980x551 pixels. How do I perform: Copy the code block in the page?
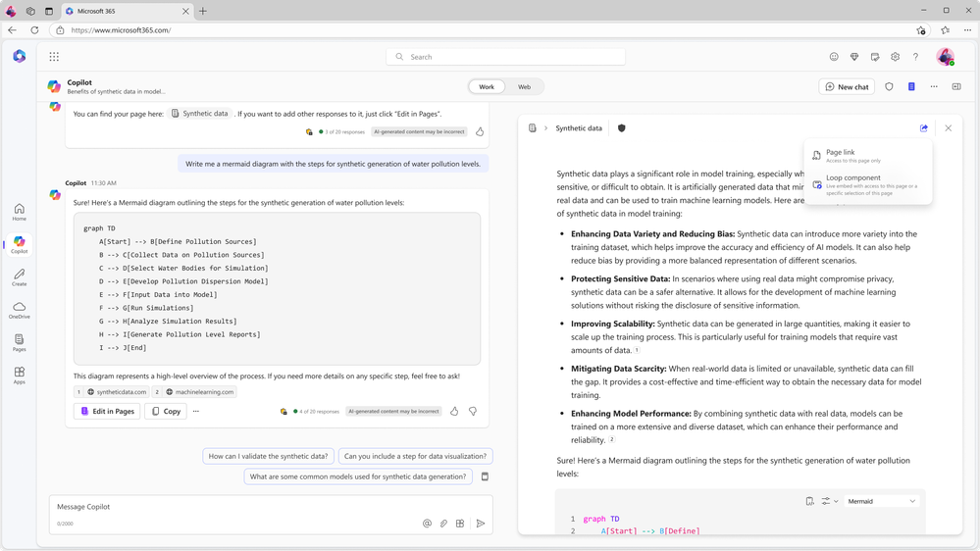pos(809,501)
